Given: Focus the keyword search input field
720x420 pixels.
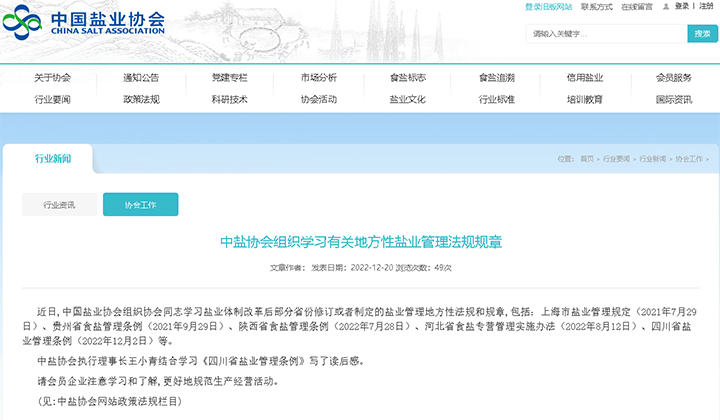Looking at the screenshot, I should click(604, 33).
